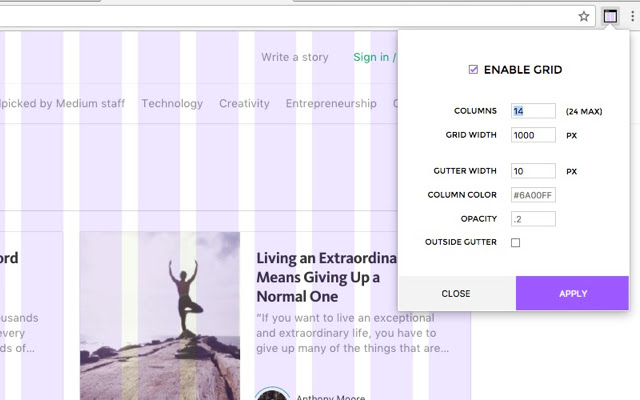Click the OPACITY label

479,219
